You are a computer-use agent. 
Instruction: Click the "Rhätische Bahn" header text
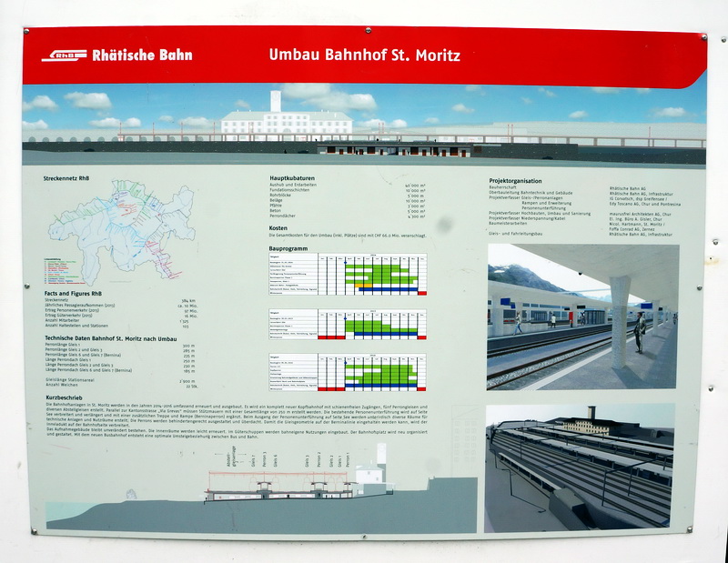click(142, 55)
